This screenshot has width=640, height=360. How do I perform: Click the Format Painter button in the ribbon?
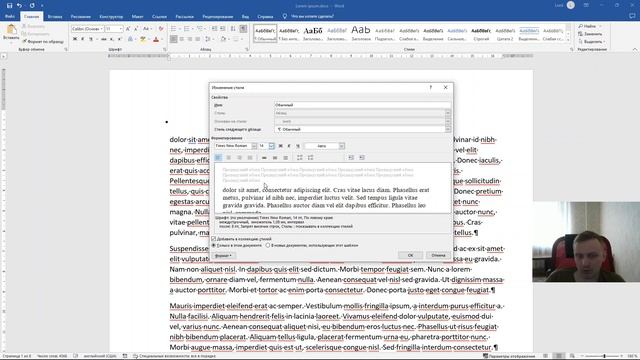42,42
